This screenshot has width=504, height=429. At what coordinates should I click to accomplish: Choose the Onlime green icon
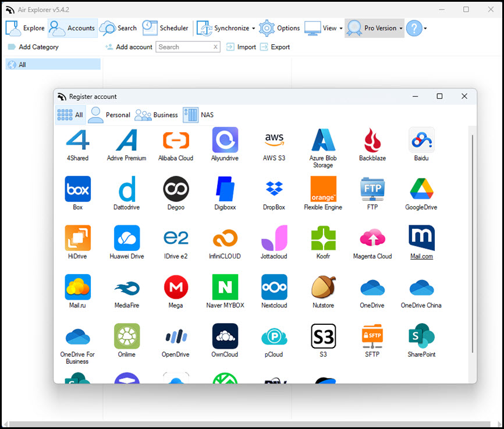pos(127,336)
